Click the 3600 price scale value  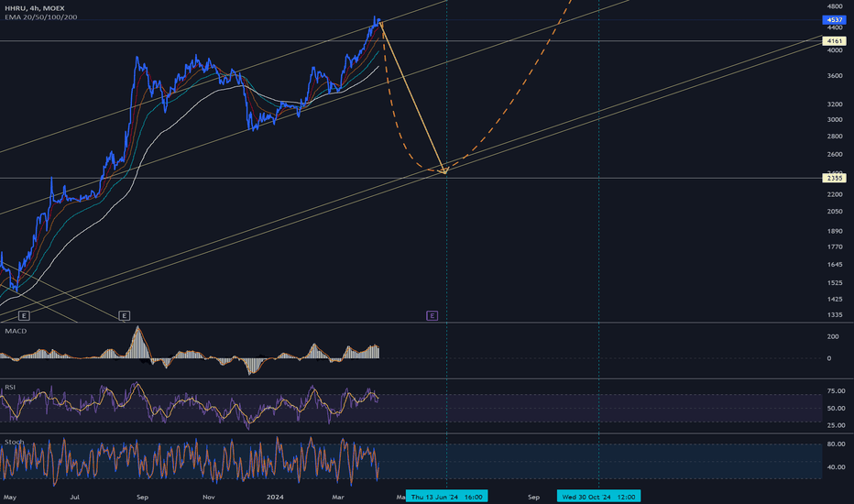point(835,76)
